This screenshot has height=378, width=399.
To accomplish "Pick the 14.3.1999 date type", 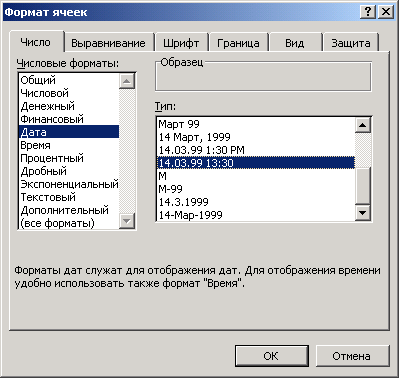I will click(256, 202).
